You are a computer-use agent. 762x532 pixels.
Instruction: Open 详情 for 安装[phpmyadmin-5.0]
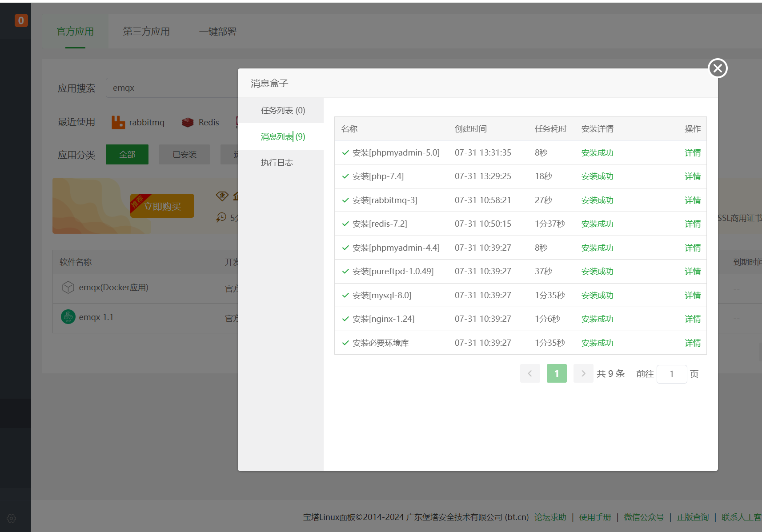tap(692, 152)
